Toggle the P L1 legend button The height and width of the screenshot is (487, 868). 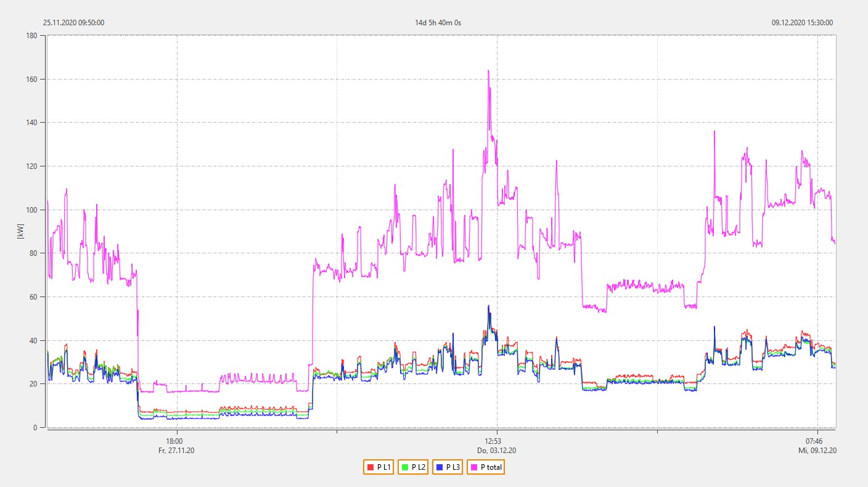point(379,467)
